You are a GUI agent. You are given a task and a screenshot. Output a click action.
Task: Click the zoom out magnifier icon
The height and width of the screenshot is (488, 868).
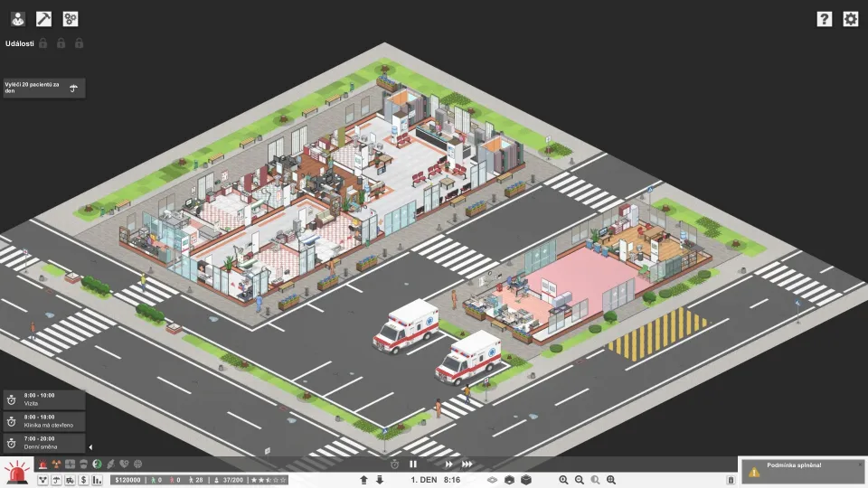(579, 480)
